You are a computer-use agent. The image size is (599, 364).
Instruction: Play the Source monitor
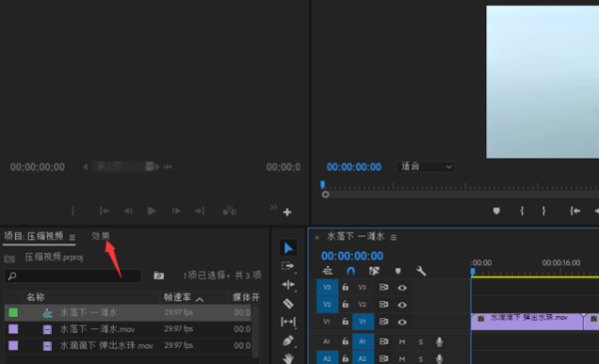coord(152,210)
